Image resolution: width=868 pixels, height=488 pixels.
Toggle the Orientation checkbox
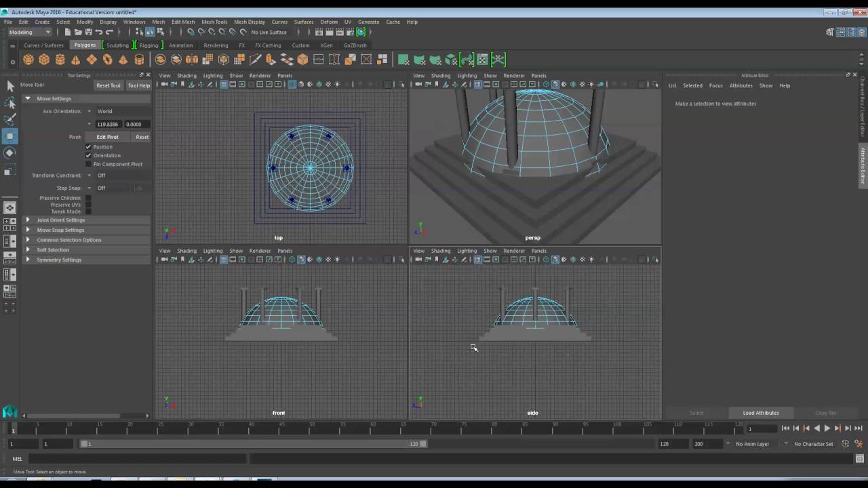(x=88, y=155)
